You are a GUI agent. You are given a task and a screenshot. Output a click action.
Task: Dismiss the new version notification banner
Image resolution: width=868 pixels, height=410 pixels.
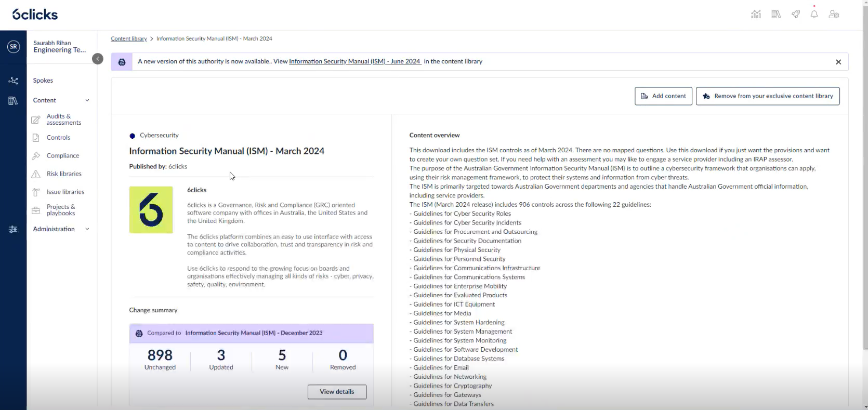coord(838,62)
